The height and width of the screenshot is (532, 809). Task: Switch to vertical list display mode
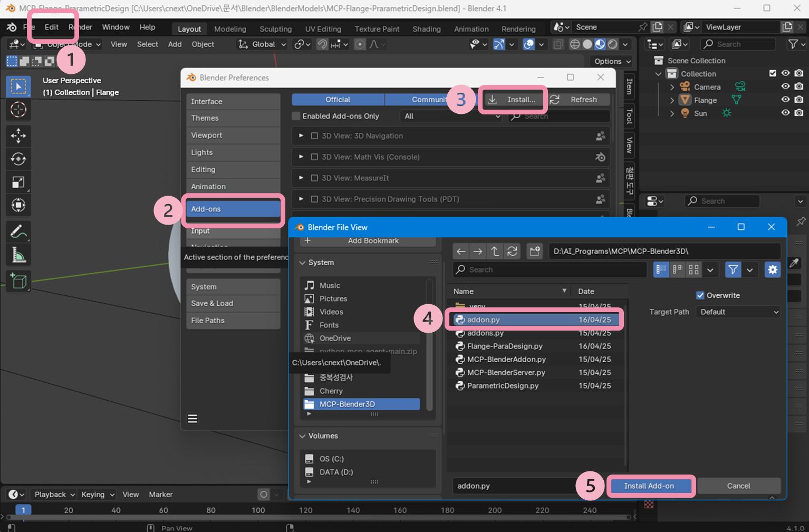coord(661,269)
